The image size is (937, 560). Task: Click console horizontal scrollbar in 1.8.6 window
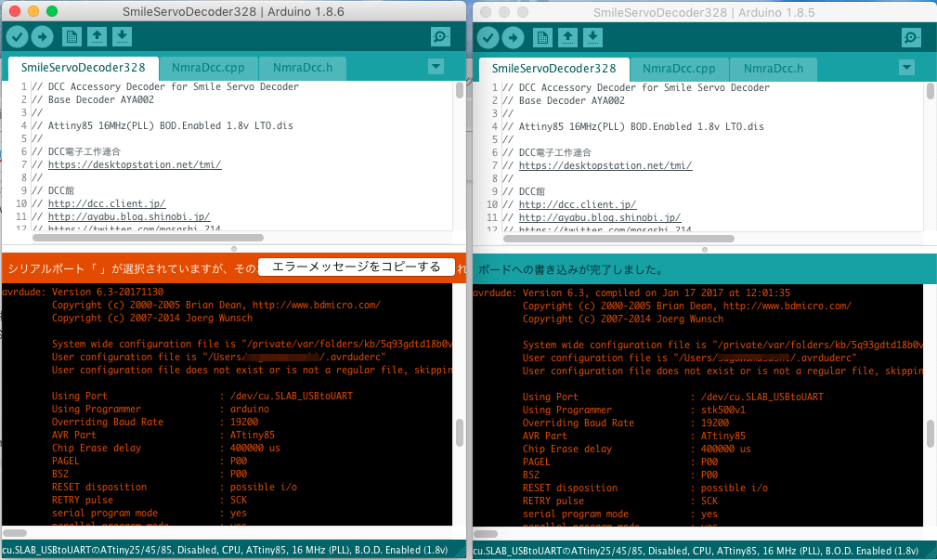point(15,533)
